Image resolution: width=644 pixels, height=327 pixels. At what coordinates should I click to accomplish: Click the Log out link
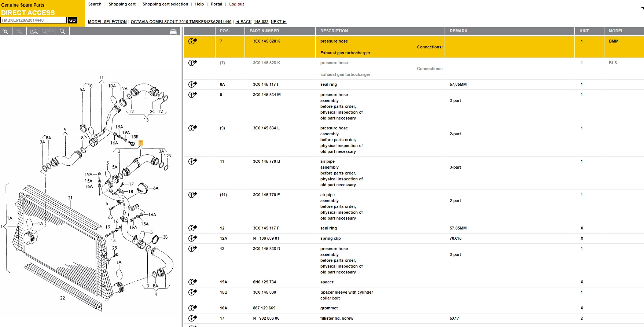point(236,4)
